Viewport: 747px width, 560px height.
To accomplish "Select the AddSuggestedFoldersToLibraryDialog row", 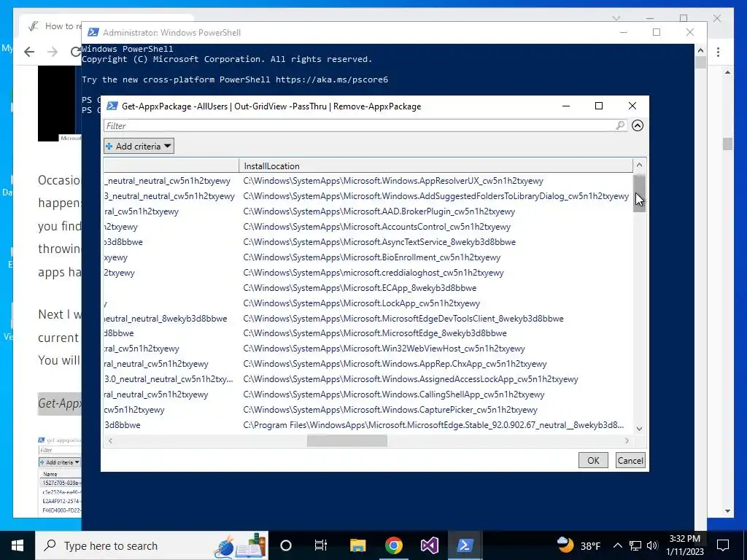I will [368, 196].
